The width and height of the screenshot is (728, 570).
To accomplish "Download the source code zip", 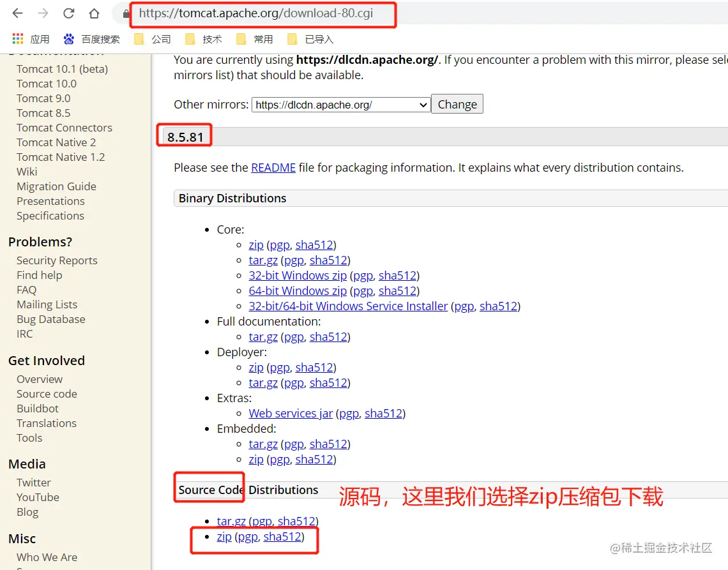I will 224,537.
